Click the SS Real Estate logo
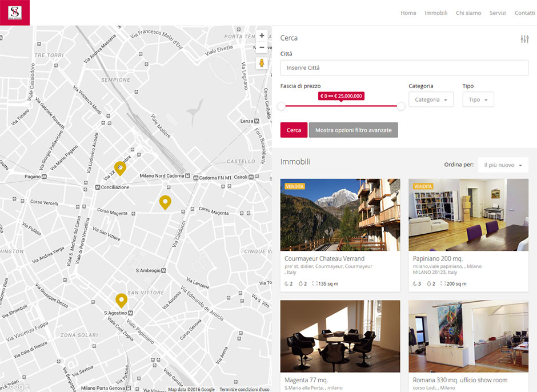 coord(15,13)
